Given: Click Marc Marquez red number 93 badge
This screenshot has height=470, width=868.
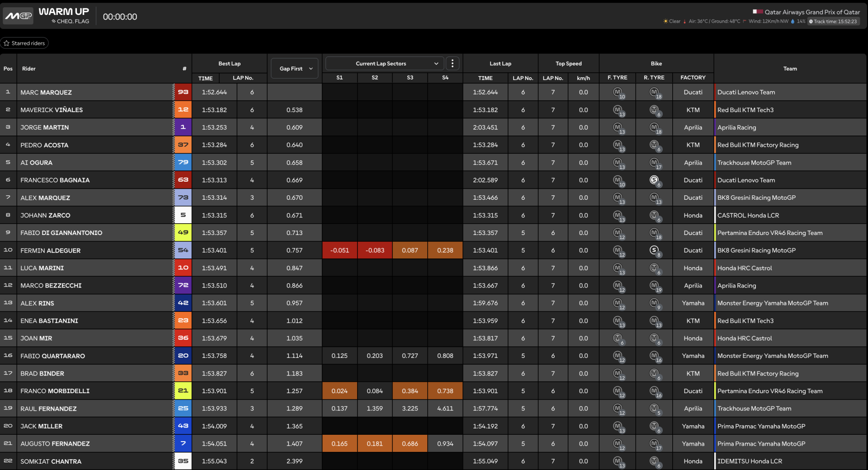Looking at the screenshot, I should 183,92.
